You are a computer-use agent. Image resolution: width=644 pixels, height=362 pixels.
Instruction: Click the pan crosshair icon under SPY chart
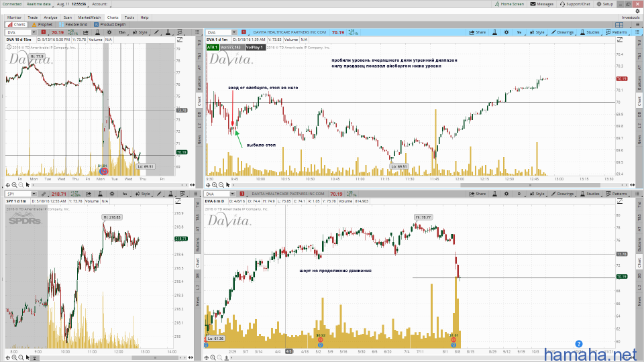(8, 357)
